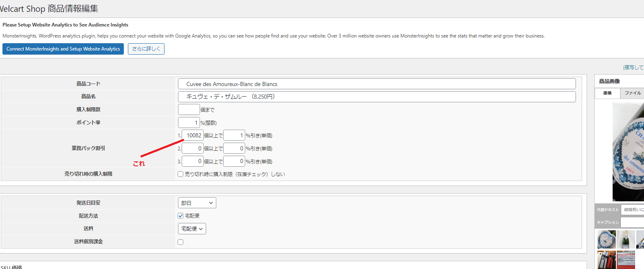This screenshot has height=269, width=644.
Task: Click row 2 quantity field of 業務パック割引
Action: point(192,148)
